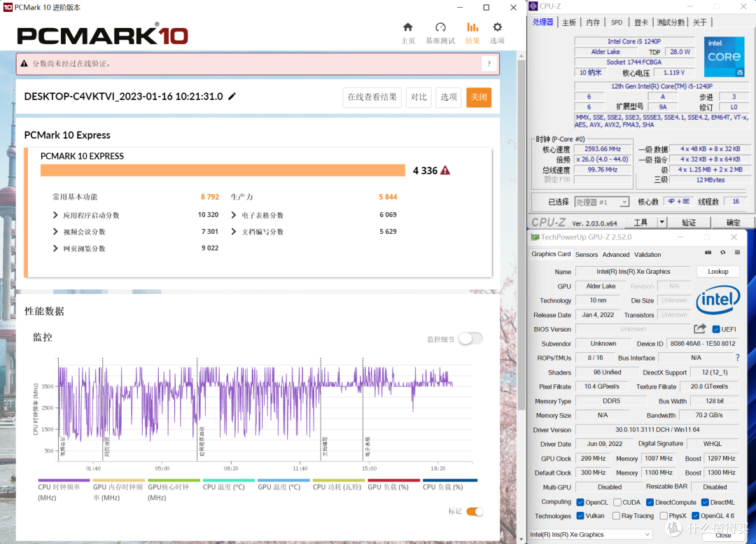Open the PCMark 10 home icon
This screenshot has height=544, width=756.
[x=408, y=27]
